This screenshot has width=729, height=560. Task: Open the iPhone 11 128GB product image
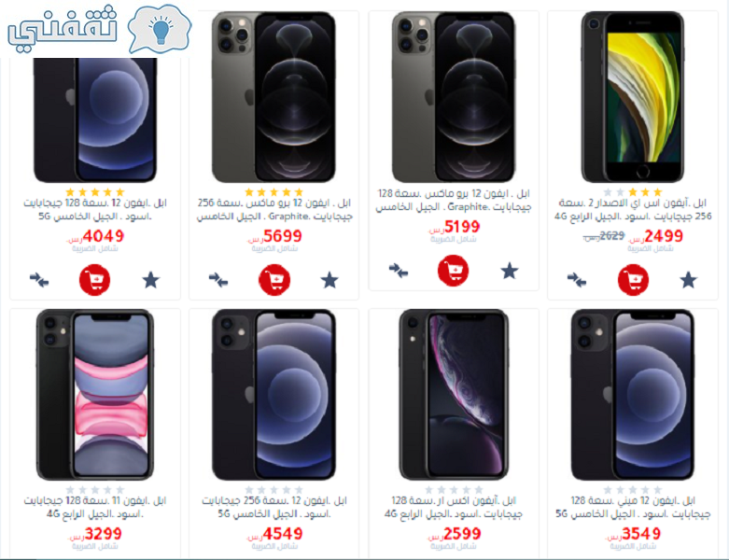pos(95,395)
